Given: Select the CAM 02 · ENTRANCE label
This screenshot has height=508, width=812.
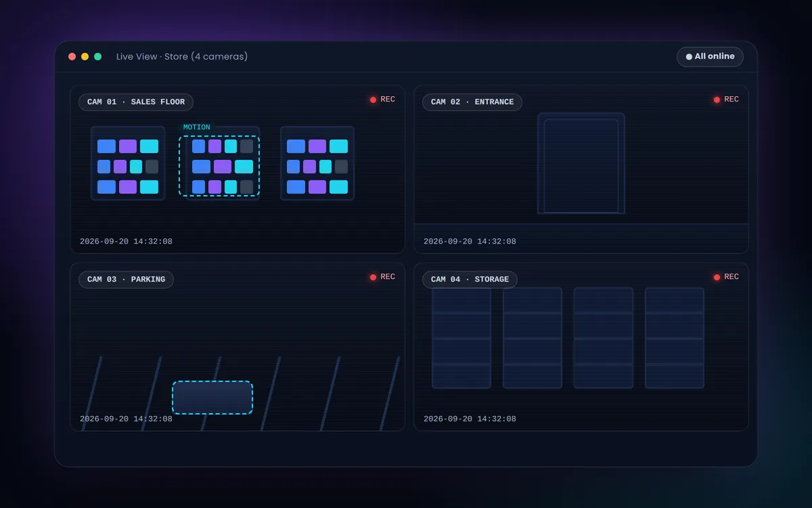Looking at the screenshot, I should [x=472, y=102].
